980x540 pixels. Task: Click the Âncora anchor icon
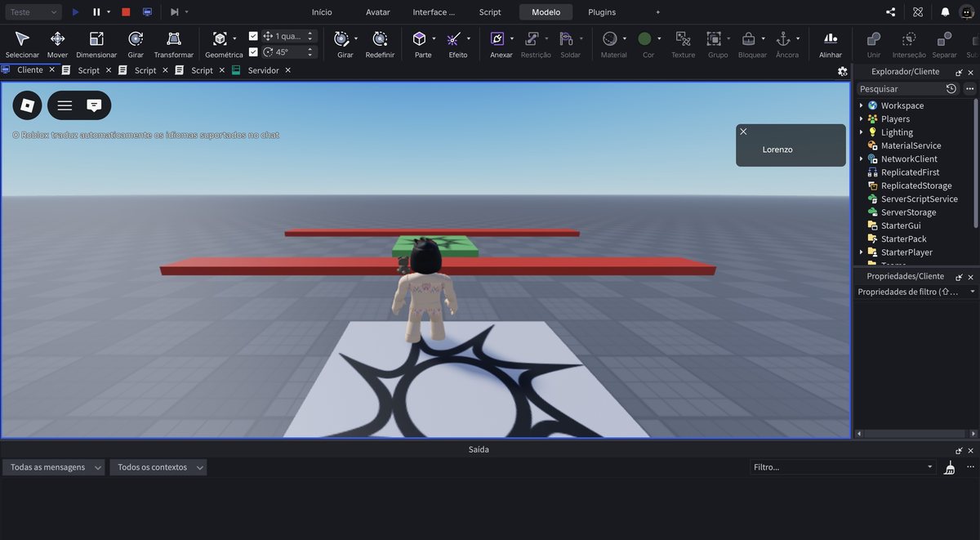click(783, 38)
